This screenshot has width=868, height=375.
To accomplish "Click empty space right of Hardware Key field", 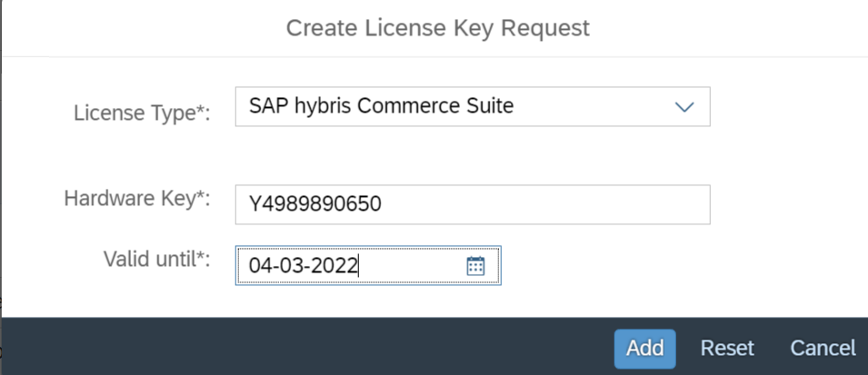I will [x=786, y=205].
